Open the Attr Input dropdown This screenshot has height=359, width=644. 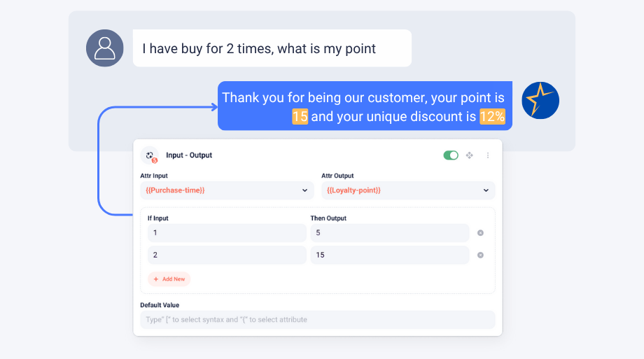[227, 190]
